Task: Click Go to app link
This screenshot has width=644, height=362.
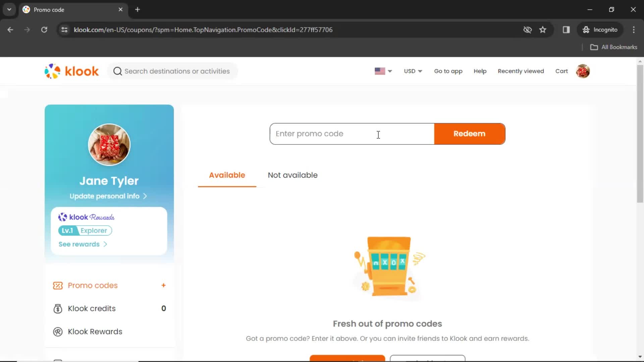Action: [448, 71]
